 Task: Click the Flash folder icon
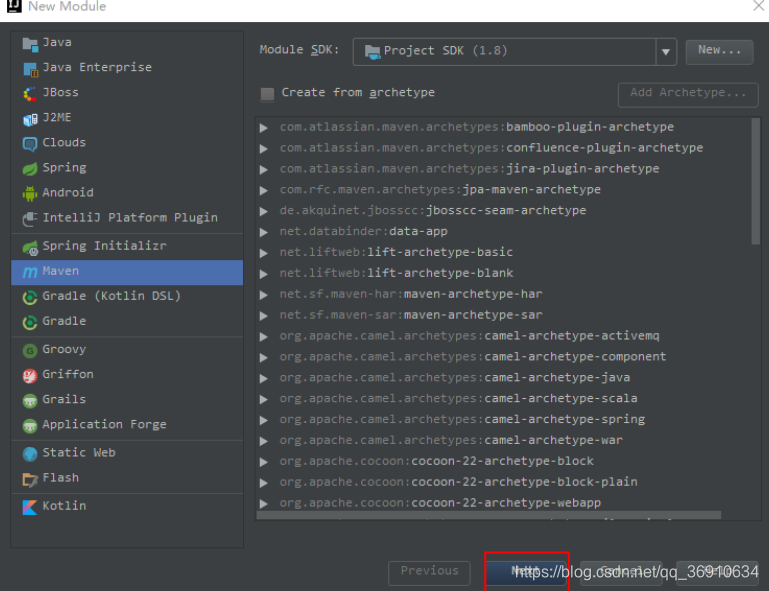[30, 479]
